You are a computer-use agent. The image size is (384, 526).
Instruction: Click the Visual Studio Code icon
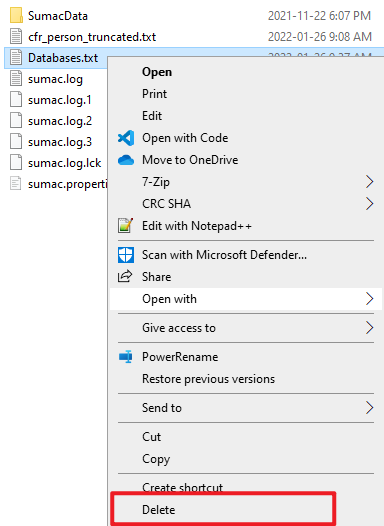click(126, 138)
